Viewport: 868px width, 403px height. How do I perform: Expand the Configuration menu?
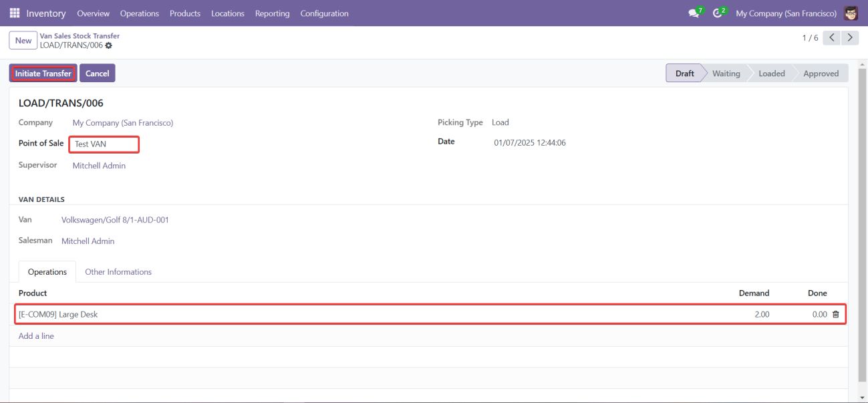point(324,13)
